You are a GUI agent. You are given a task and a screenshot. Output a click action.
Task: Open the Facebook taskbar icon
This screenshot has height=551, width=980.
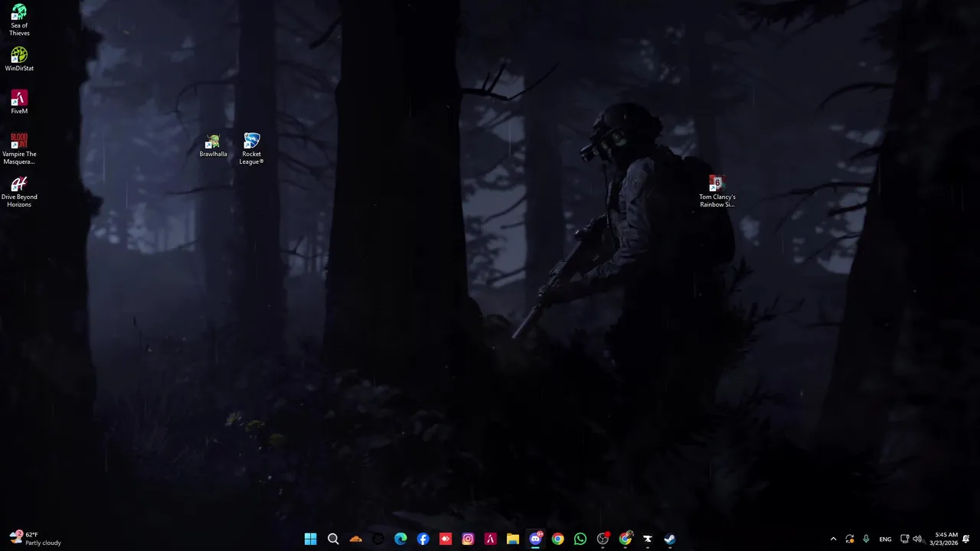tap(423, 539)
